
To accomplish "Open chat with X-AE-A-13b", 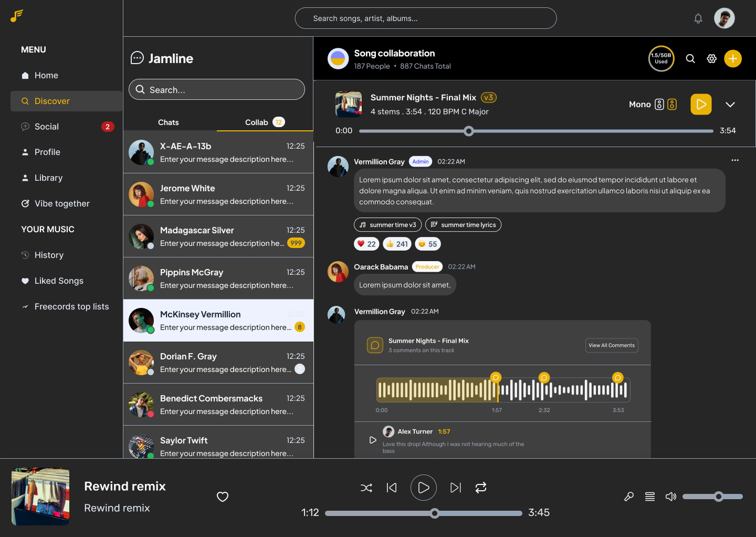I will pos(218,152).
